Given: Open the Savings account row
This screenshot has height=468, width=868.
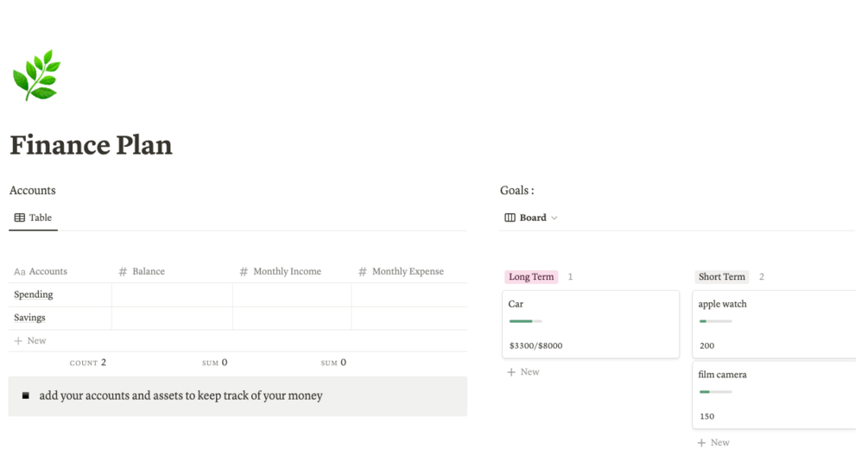Looking at the screenshot, I should 30,318.
